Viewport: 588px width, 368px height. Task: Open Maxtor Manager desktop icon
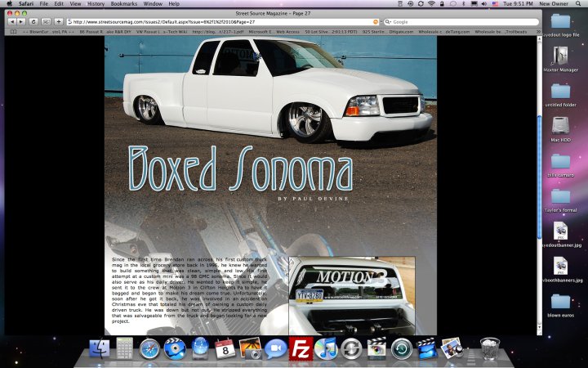(560, 56)
